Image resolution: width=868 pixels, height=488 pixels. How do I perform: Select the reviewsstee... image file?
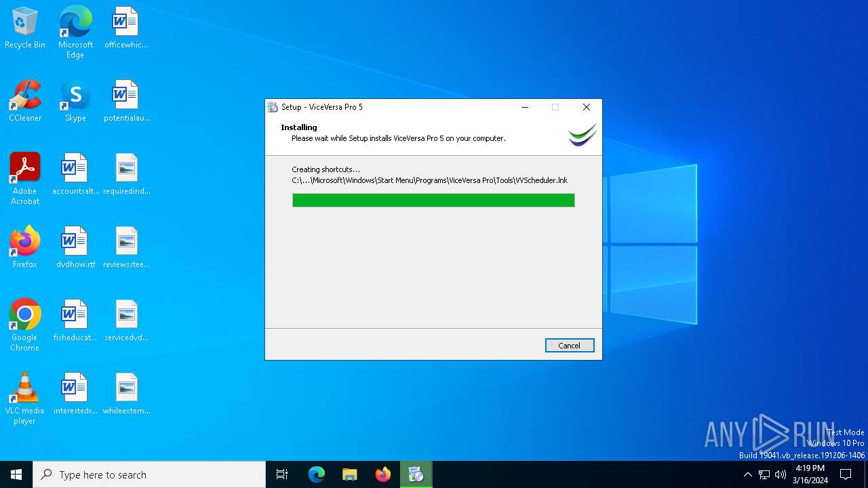tap(127, 248)
